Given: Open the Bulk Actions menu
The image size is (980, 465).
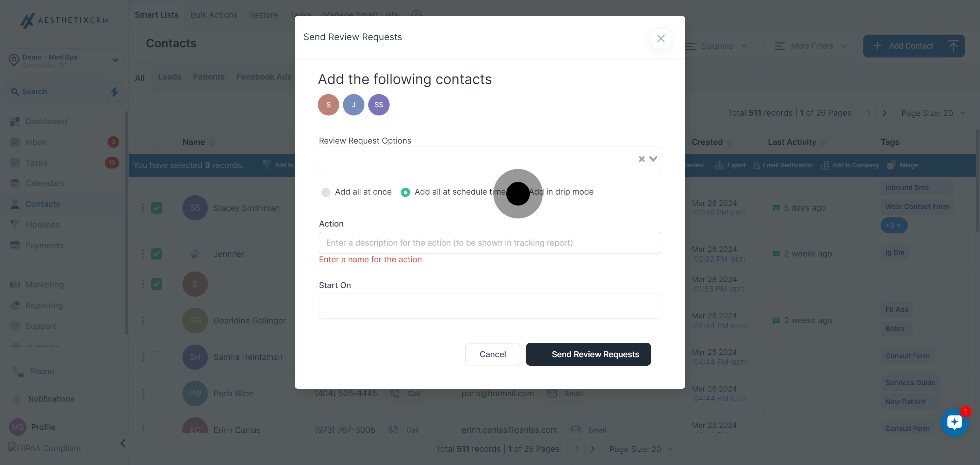Looking at the screenshot, I should (x=214, y=15).
